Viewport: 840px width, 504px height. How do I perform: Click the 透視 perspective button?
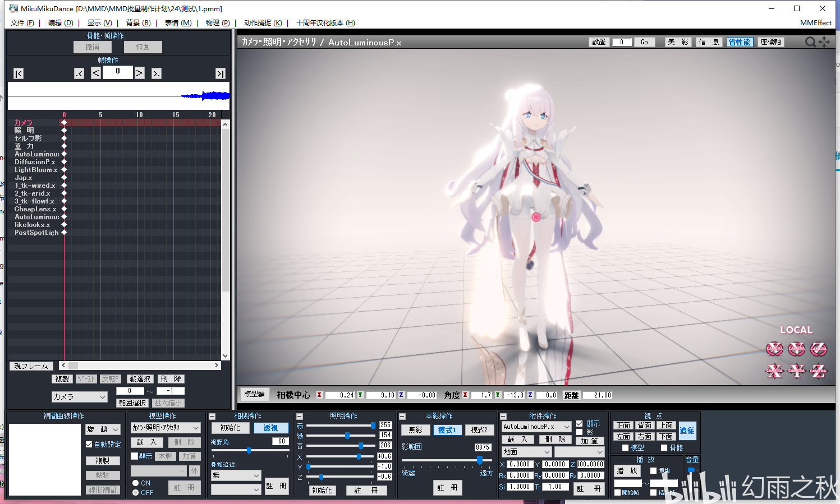coord(271,428)
